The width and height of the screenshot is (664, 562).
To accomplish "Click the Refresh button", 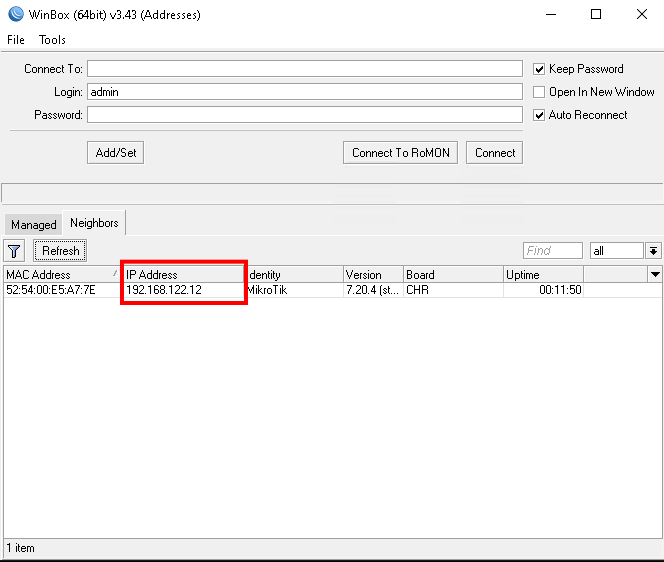I will [60, 251].
